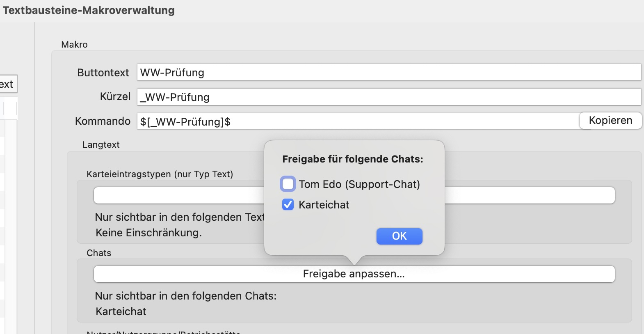Click the Tom Edo (Support-Chat) label text
644x334 pixels.
coord(359,184)
